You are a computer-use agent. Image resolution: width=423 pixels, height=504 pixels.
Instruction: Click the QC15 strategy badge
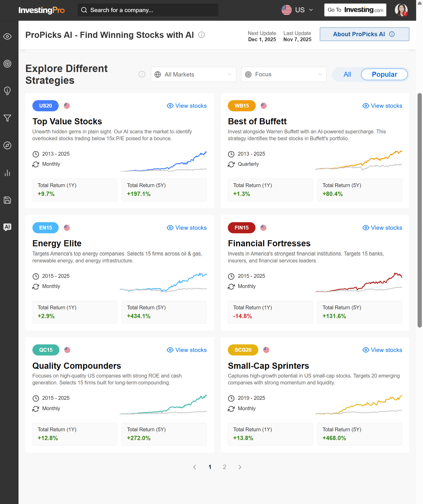coord(46,350)
